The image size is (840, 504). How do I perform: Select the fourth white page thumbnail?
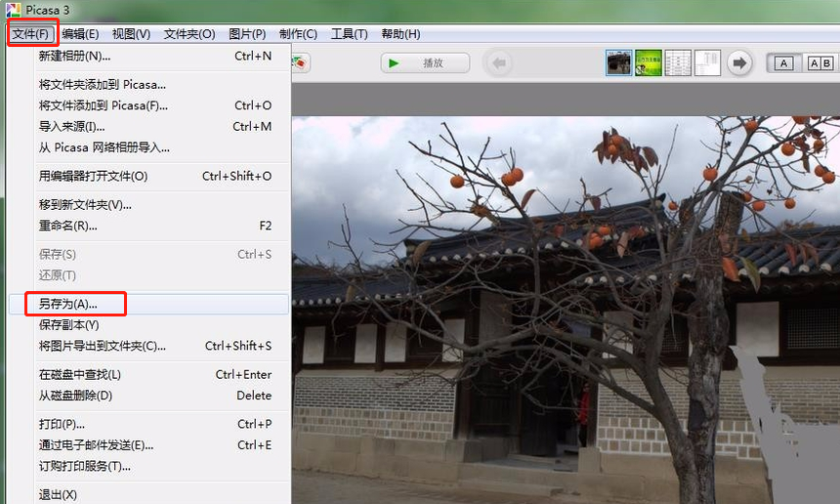[707, 63]
